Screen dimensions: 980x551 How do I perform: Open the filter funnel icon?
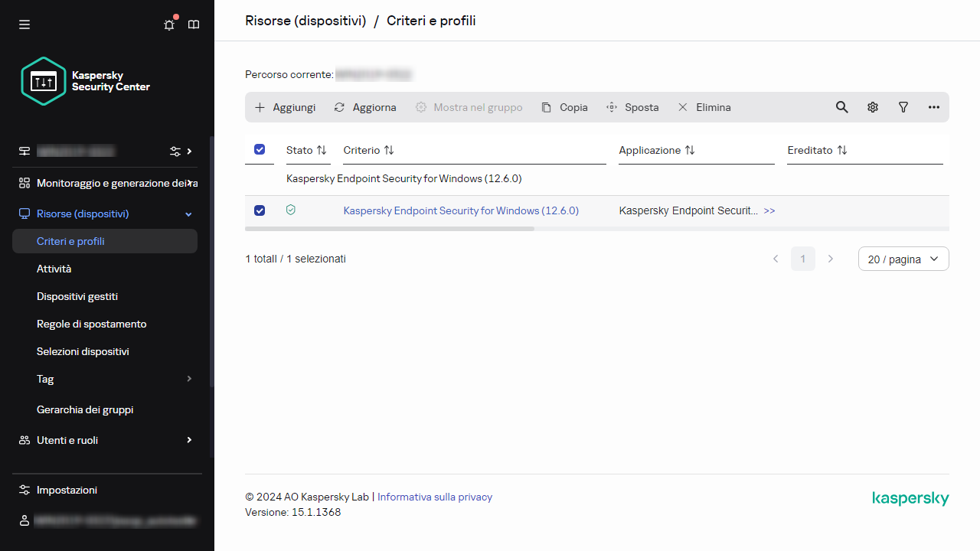(903, 107)
